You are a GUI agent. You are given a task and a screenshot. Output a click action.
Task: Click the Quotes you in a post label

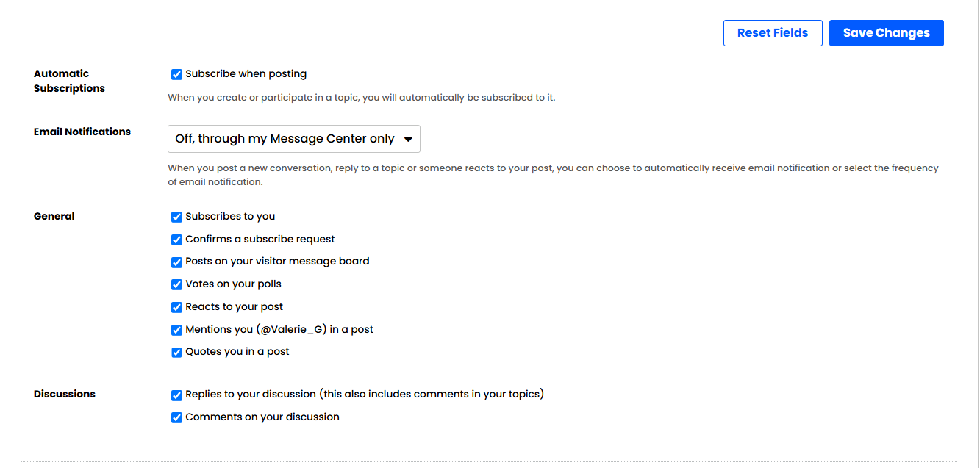coord(237,352)
